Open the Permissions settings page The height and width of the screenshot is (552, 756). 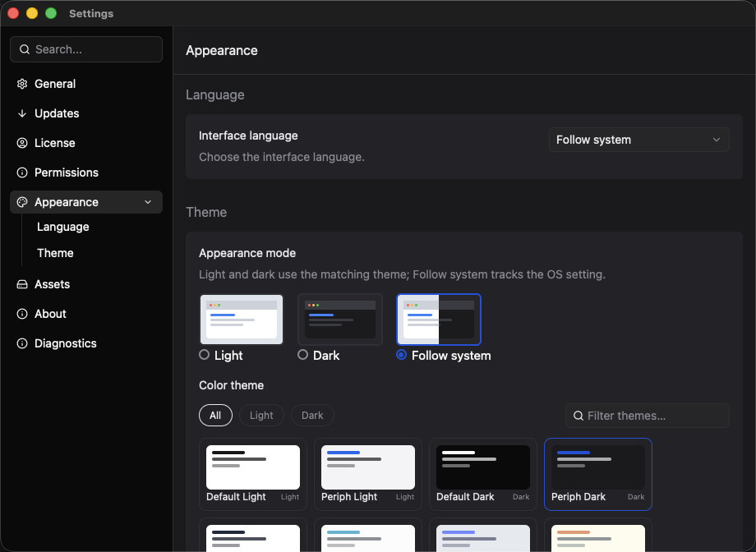(86, 172)
